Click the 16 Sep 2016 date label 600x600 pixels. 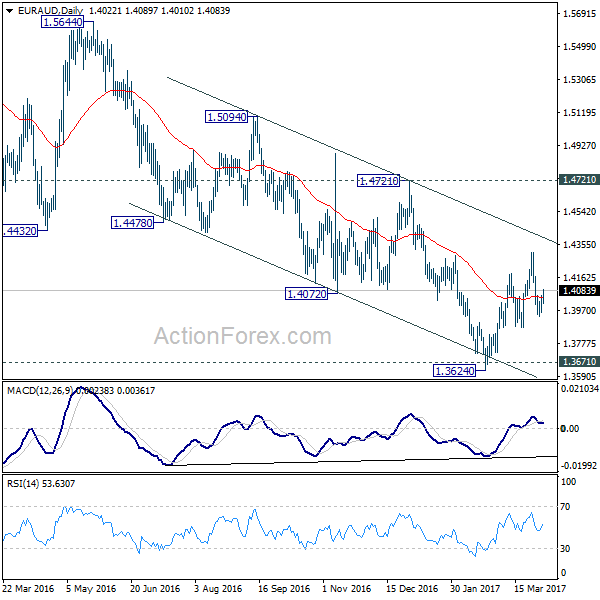tap(284, 589)
